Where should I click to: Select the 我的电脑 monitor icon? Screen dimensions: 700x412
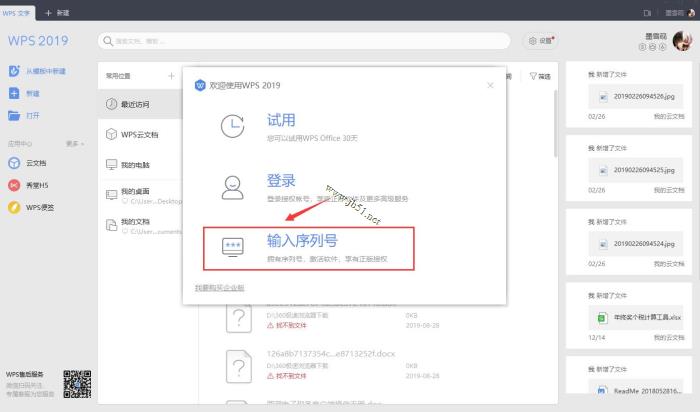click(111, 165)
